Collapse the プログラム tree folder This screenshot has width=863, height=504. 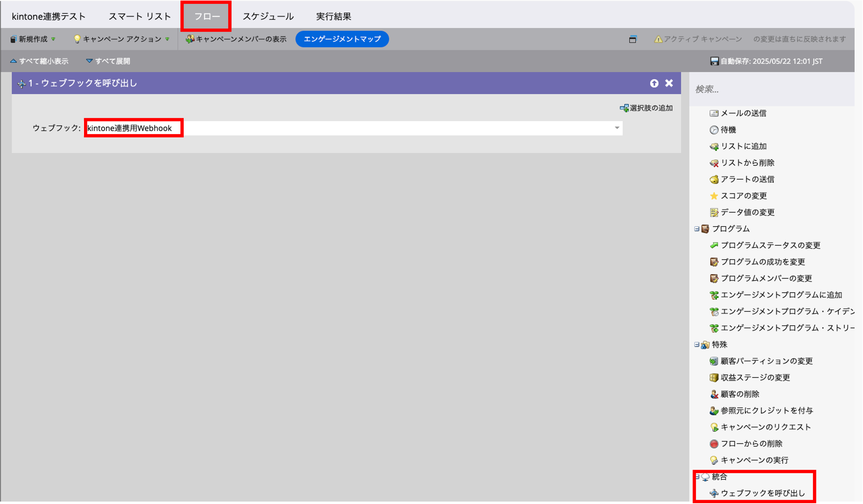coord(697,229)
